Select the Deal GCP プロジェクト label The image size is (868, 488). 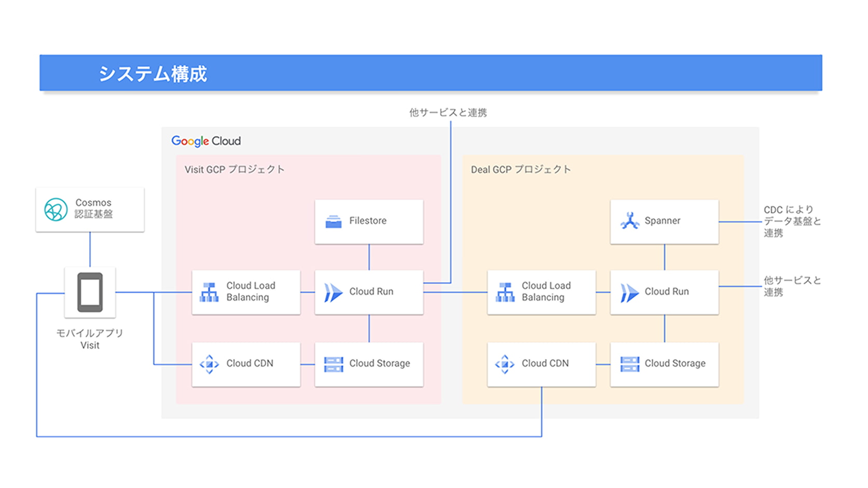[520, 170]
